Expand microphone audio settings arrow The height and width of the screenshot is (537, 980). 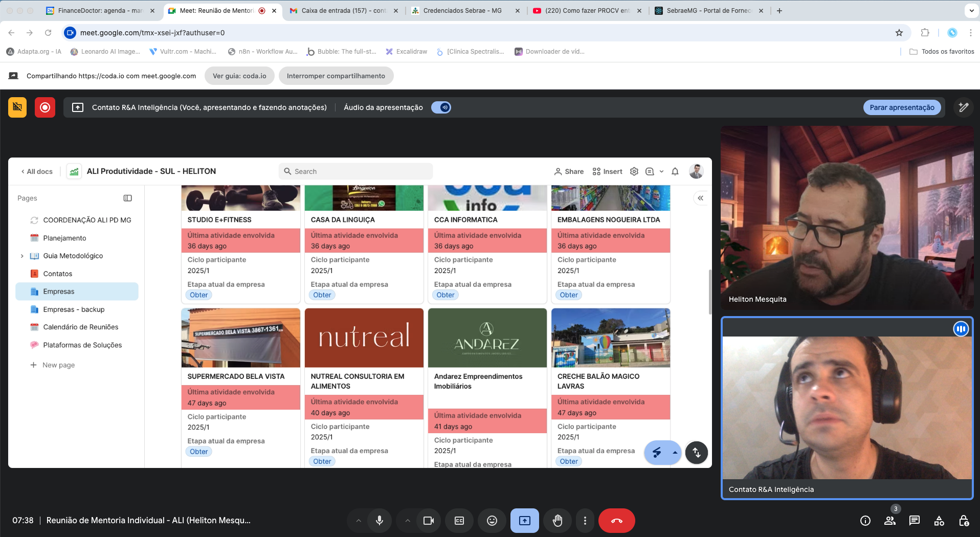pos(359,521)
